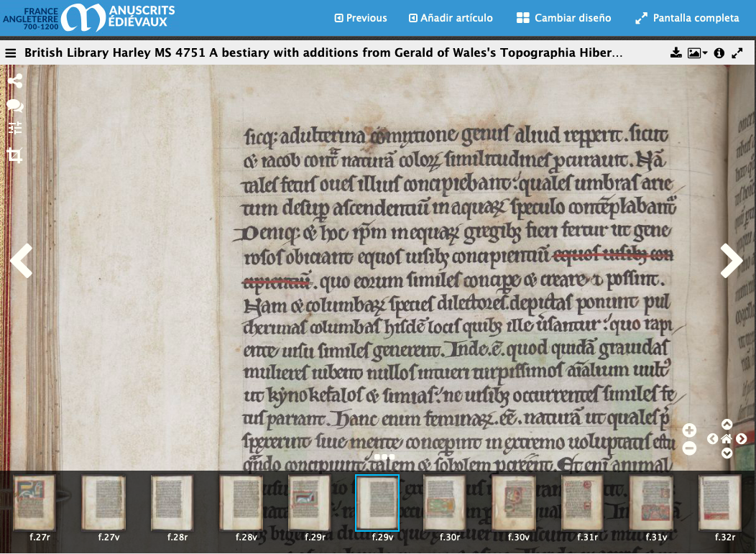
Task: Click the Previous button
Action: click(361, 18)
